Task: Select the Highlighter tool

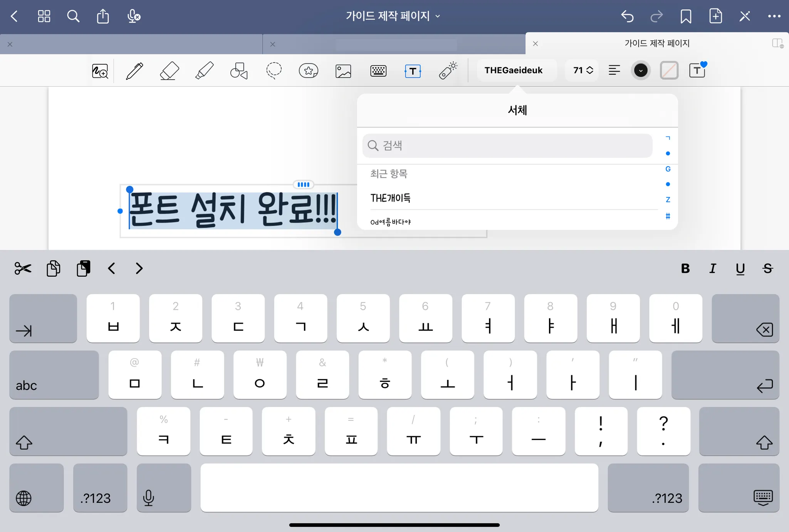Action: pos(204,71)
